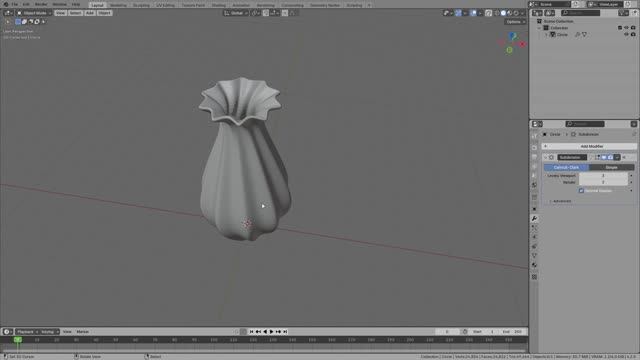The image size is (640, 360).
Task: Open the Object Mode dropdown
Action: point(34,13)
